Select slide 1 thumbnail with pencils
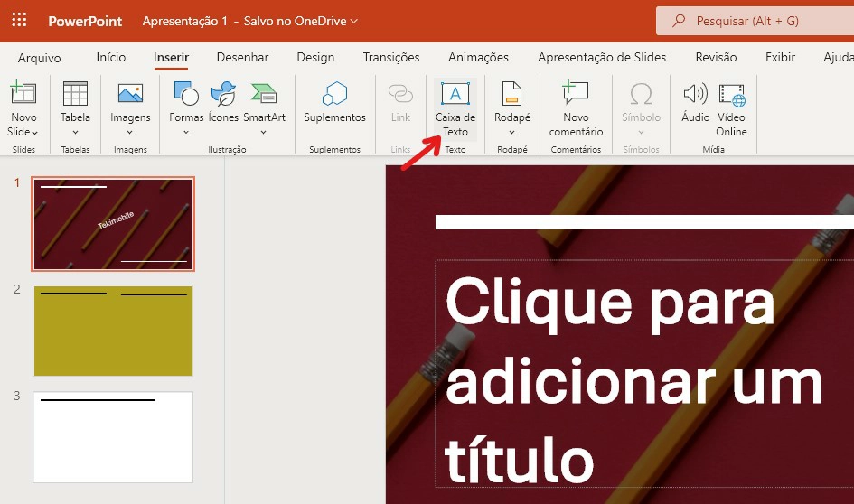The height and width of the screenshot is (504, 854). (x=113, y=224)
